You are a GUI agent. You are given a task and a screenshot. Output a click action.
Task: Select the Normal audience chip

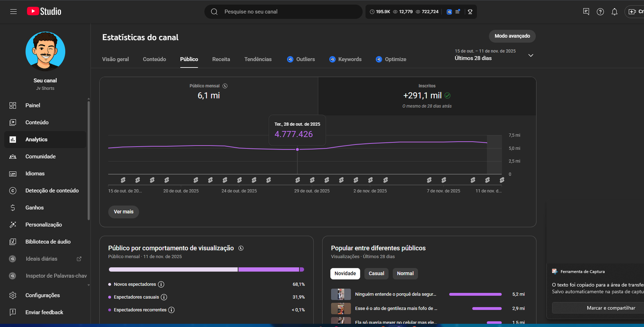(x=405, y=273)
